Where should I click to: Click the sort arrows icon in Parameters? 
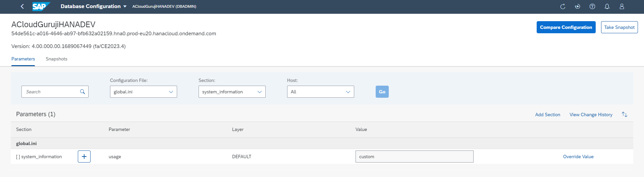(x=624, y=115)
